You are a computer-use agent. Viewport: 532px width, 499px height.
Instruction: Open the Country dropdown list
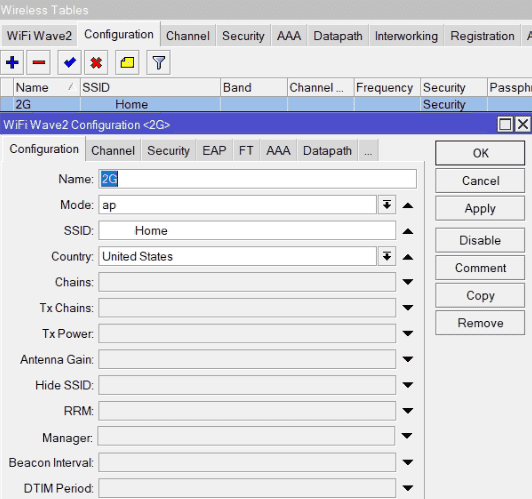point(387,256)
